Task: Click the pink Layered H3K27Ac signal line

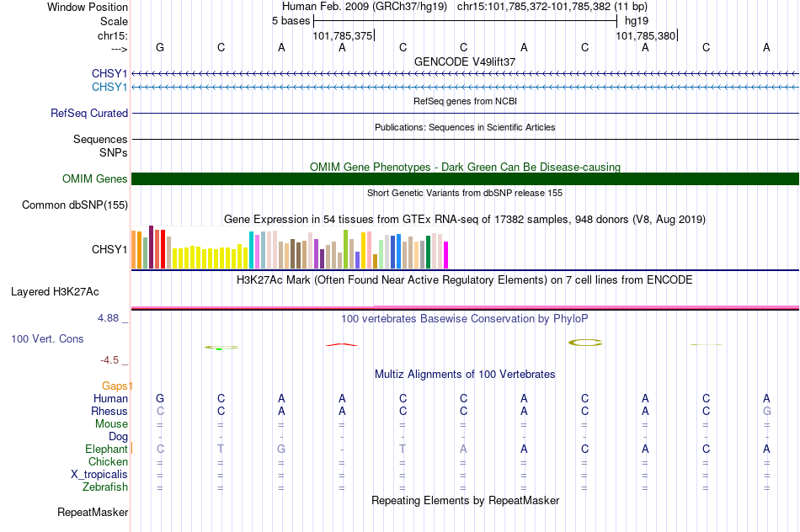Action: [x=466, y=307]
